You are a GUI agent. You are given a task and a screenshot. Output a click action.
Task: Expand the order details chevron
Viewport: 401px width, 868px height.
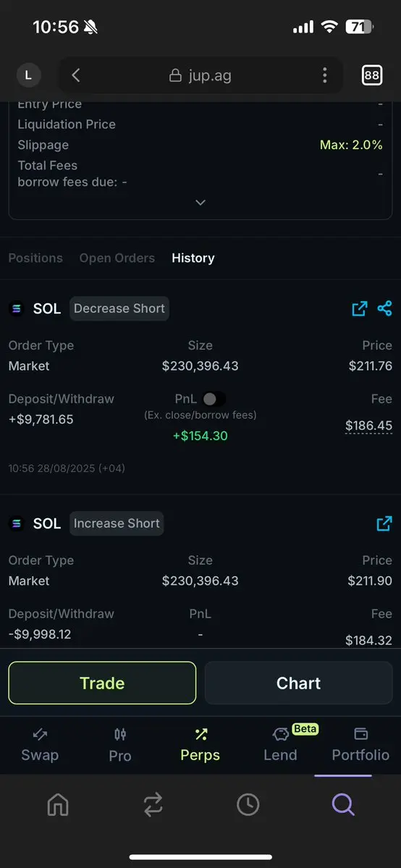200,203
